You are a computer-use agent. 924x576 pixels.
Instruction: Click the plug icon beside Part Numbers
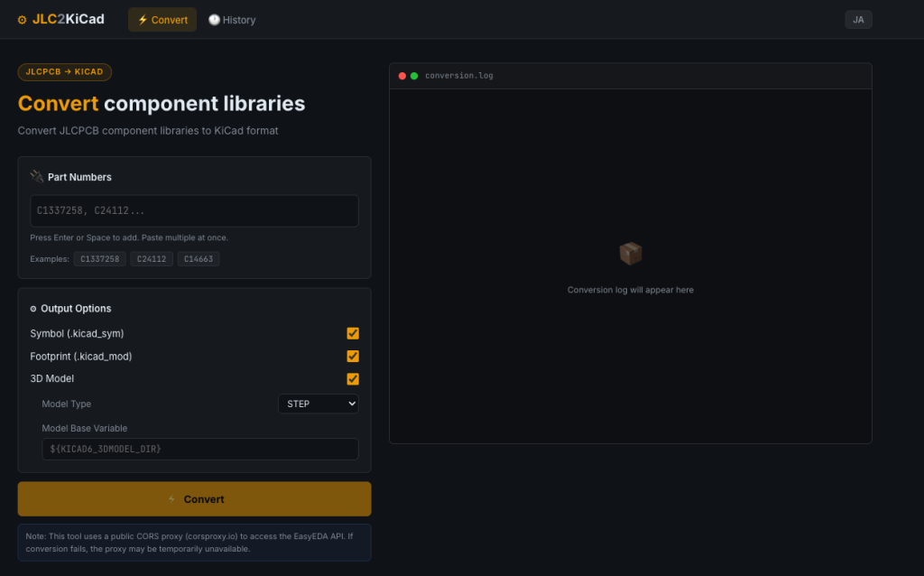coord(36,176)
